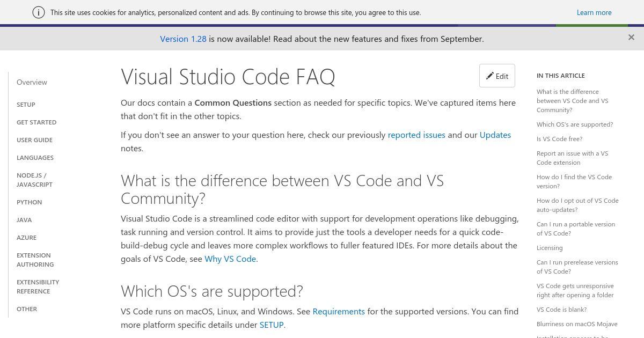Image resolution: width=644 pixels, height=338 pixels.
Task: Jump to Blurriness on macOS Mojave entry
Action: (577, 324)
